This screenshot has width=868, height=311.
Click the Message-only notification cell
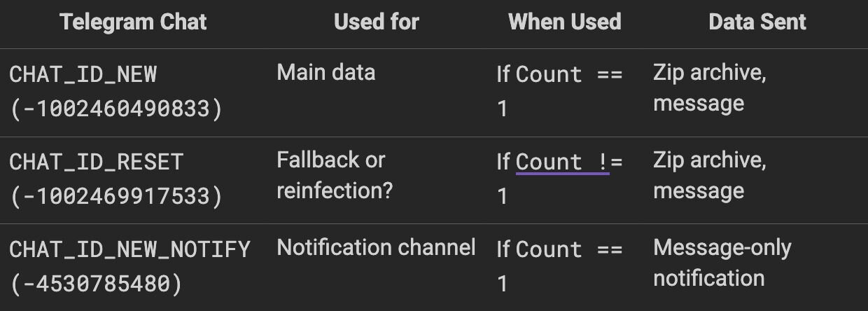(x=722, y=263)
